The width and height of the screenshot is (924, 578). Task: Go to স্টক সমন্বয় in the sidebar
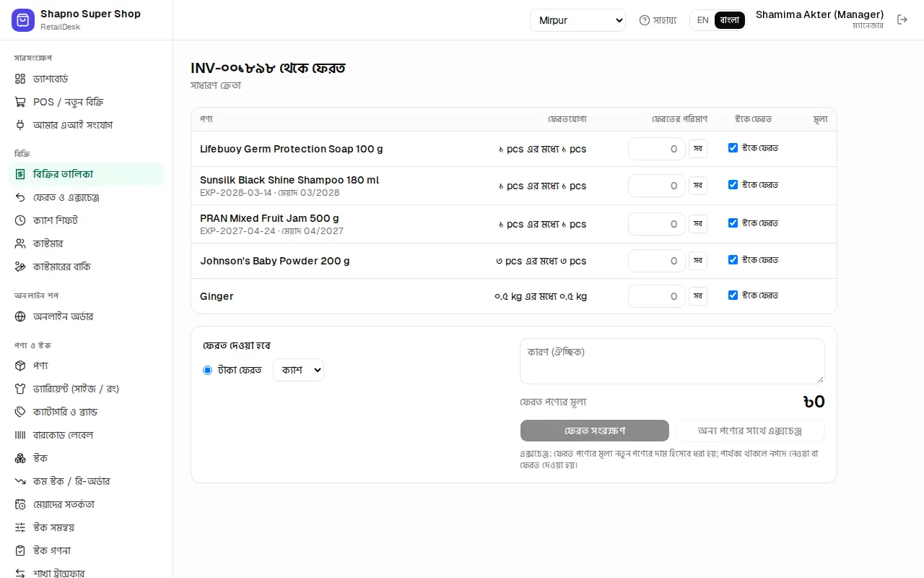pos(87,527)
